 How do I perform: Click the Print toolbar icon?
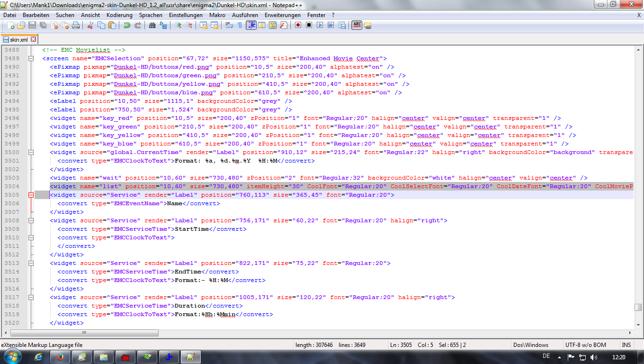coord(75,25)
